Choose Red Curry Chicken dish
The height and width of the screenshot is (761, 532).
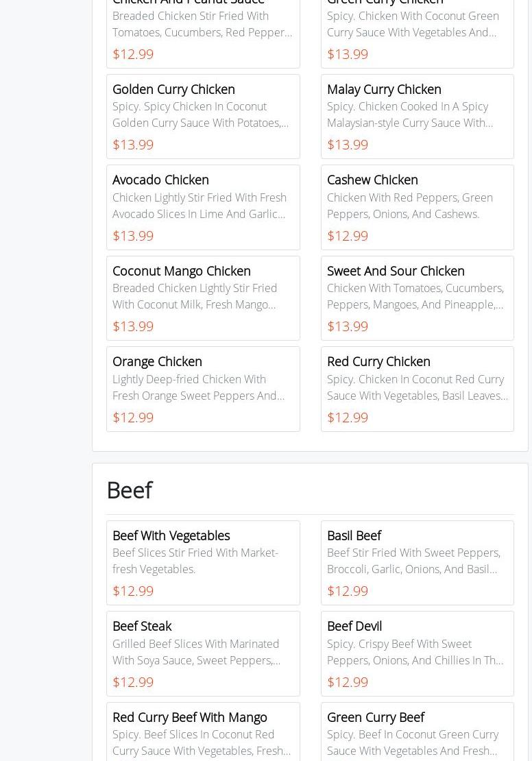pos(378,361)
